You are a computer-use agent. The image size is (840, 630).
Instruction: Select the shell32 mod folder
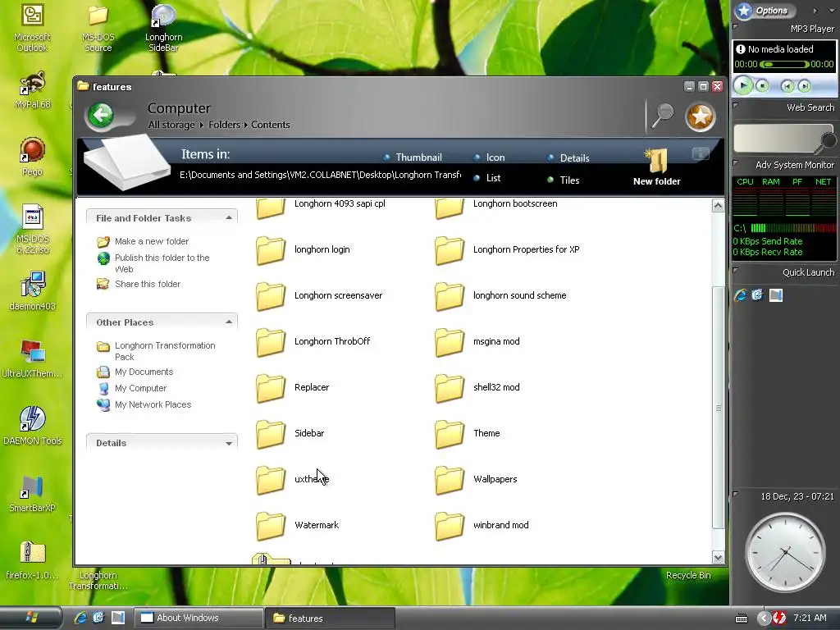pos(477,387)
